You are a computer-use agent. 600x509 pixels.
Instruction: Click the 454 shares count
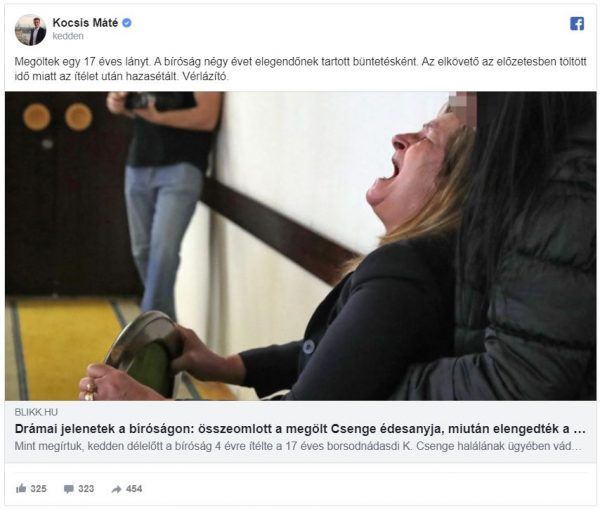(134, 489)
